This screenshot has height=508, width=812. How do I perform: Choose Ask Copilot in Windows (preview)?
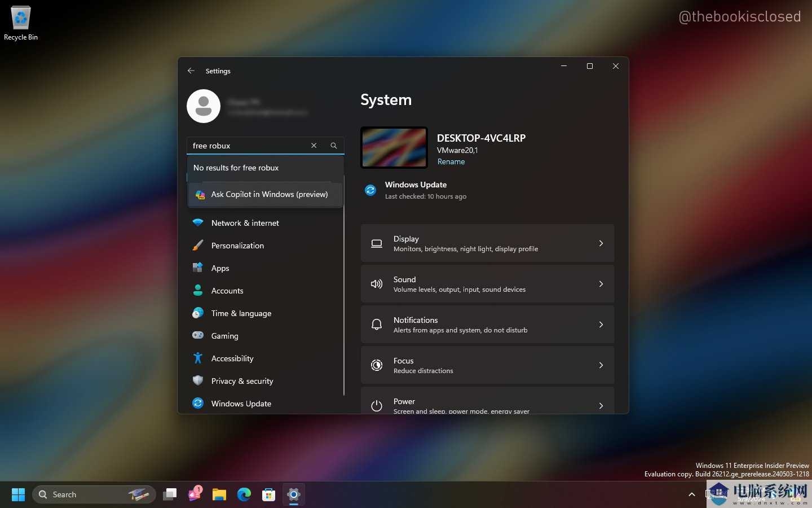[266, 194]
